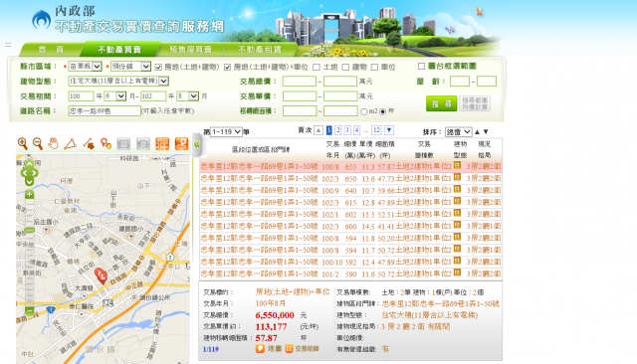Go to next page with blue down arrow
The image size is (637, 364).
pos(389,130)
